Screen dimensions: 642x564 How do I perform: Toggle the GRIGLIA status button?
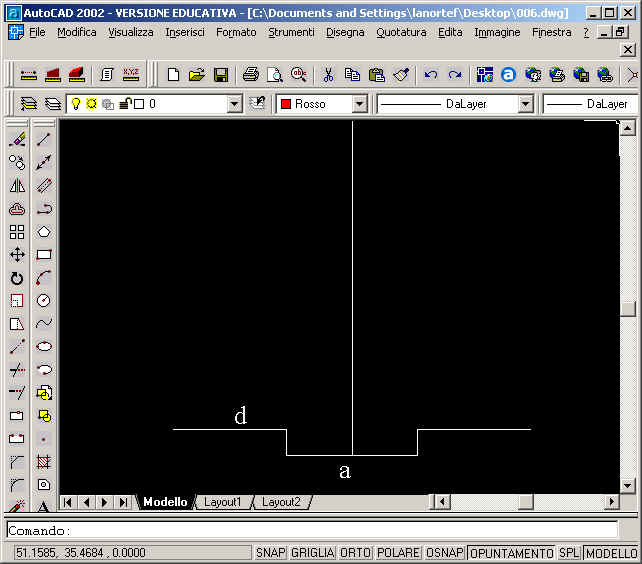312,553
